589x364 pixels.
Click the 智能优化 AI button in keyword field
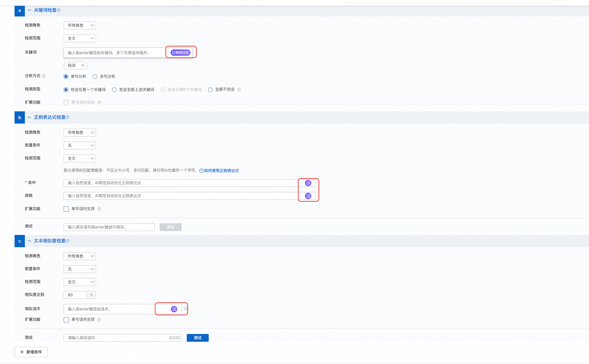pos(181,53)
